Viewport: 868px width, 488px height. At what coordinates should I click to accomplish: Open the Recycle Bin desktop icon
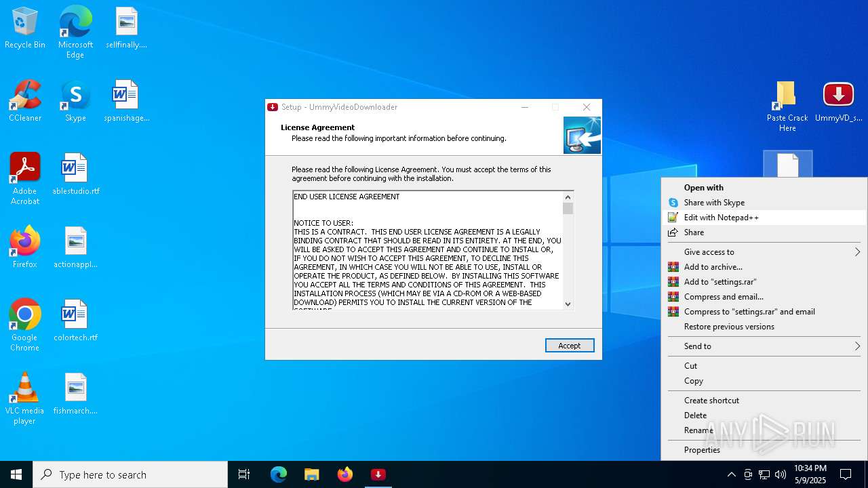point(25,28)
